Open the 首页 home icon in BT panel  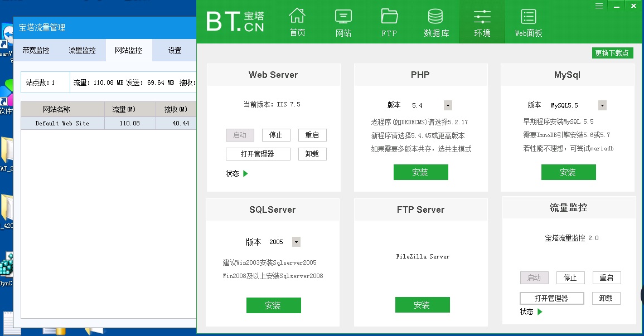coord(297,22)
